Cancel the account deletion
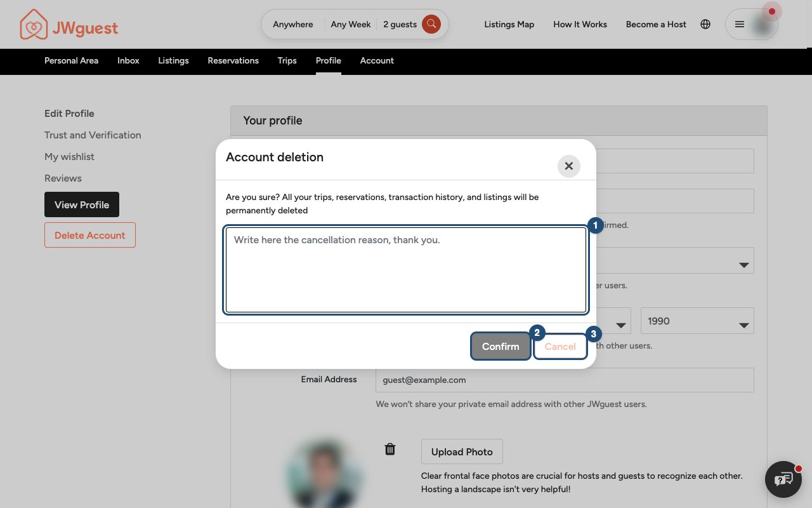The width and height of the screenshot is (812, 508). point(560,346)
